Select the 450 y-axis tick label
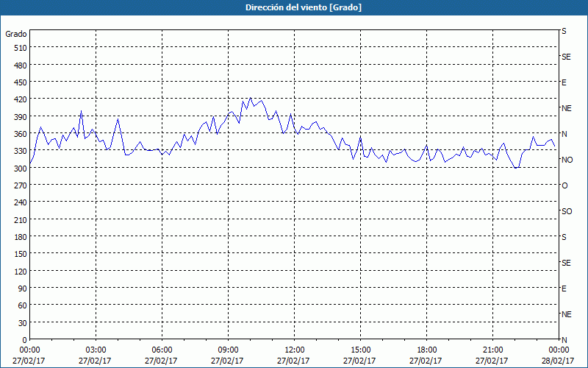588x368 pixels. coord(21,82)
